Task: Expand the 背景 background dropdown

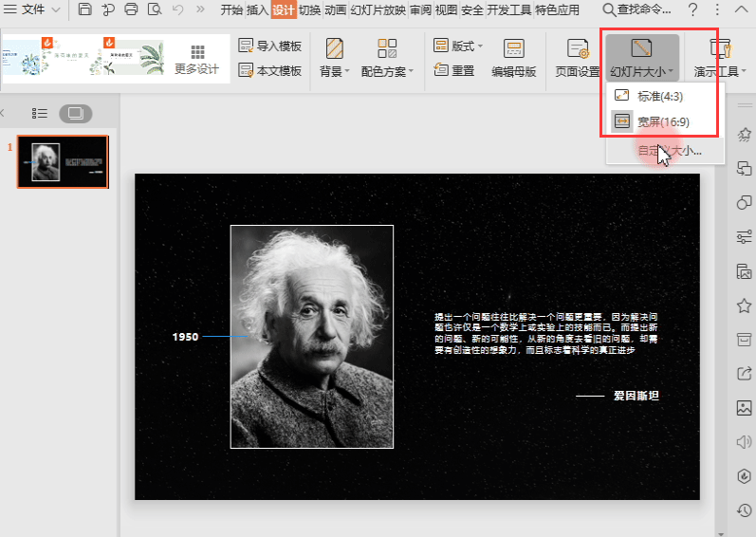Action: [x=335, y=71]
